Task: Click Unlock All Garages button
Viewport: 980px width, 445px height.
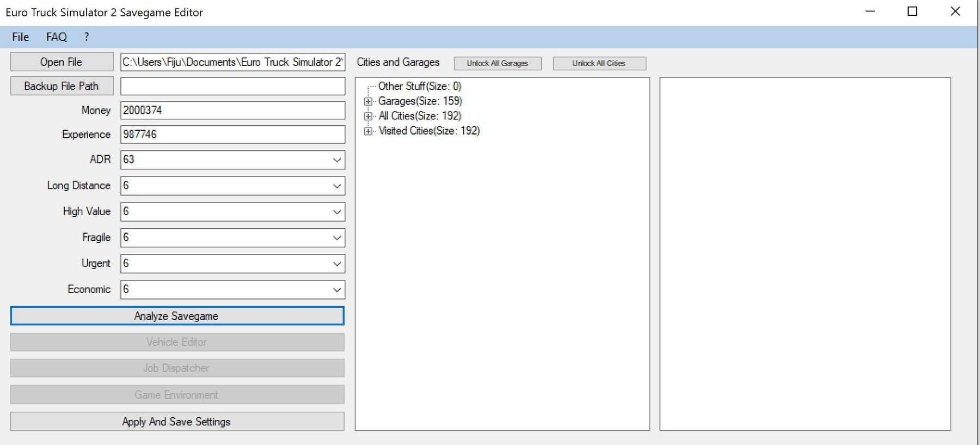Action: (497, 63)
